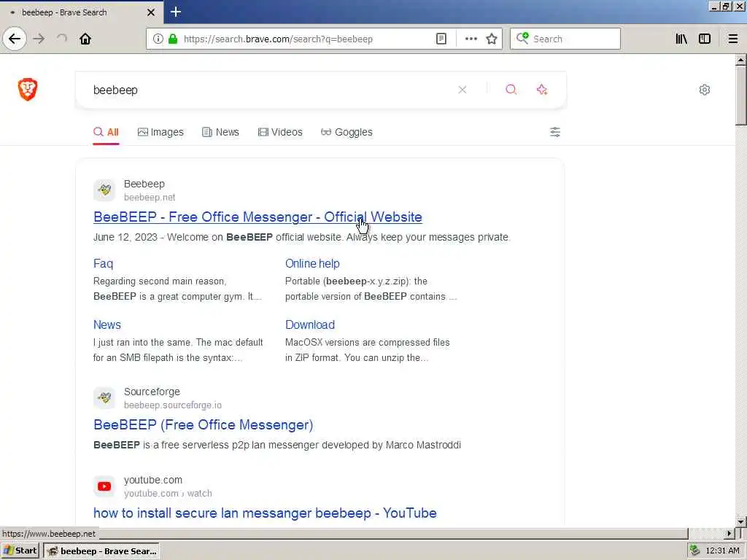
Task: Open the Goggles tab
Action: pos(347,132)
